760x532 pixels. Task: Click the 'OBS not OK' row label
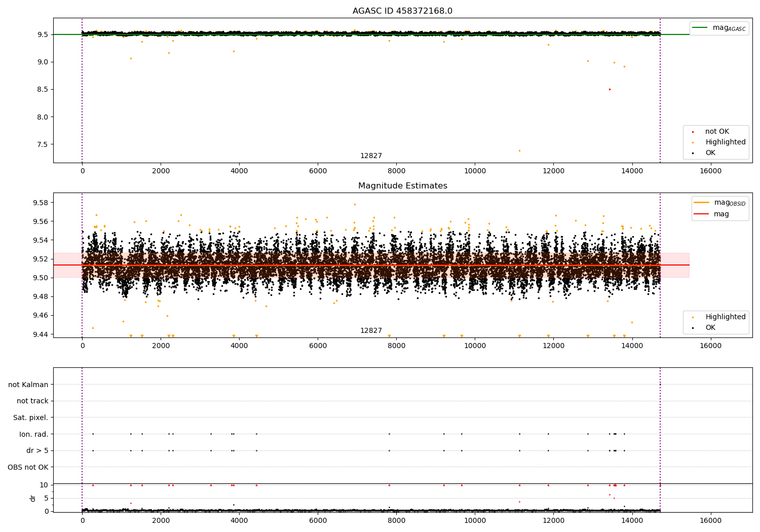(28, 467)
